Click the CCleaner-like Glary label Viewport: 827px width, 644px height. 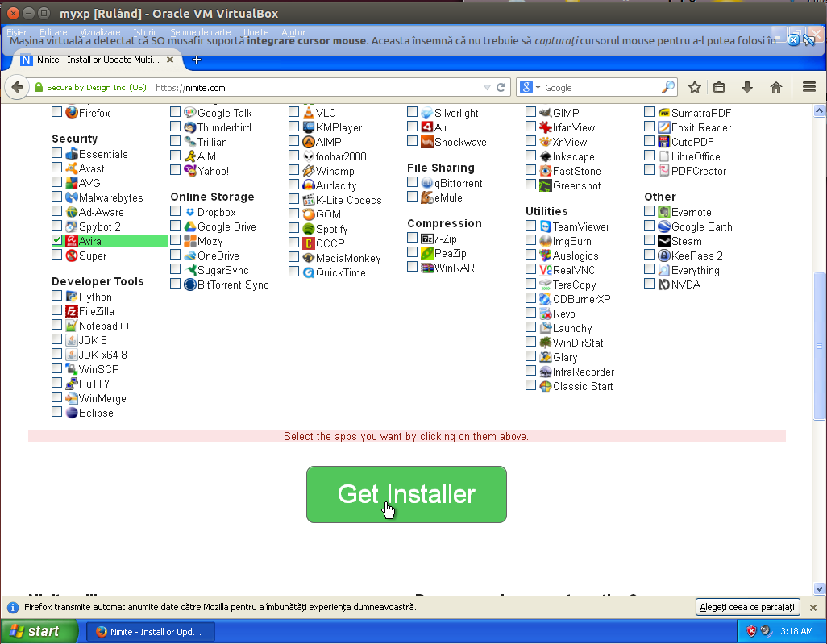[565, 357]
